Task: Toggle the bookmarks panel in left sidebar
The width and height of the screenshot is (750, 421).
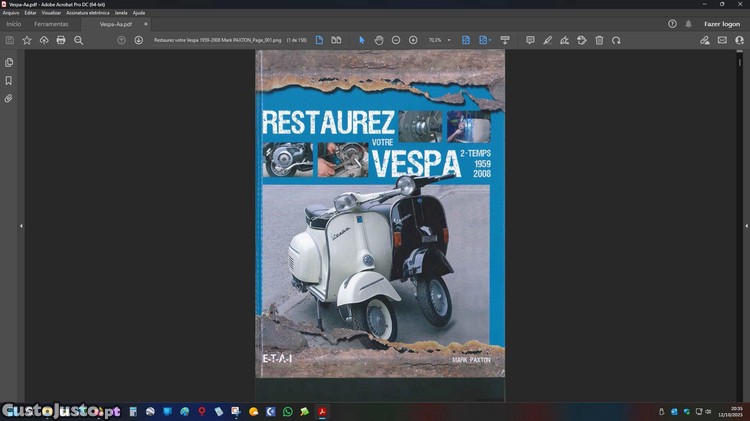Action: (x=9, y=81)
